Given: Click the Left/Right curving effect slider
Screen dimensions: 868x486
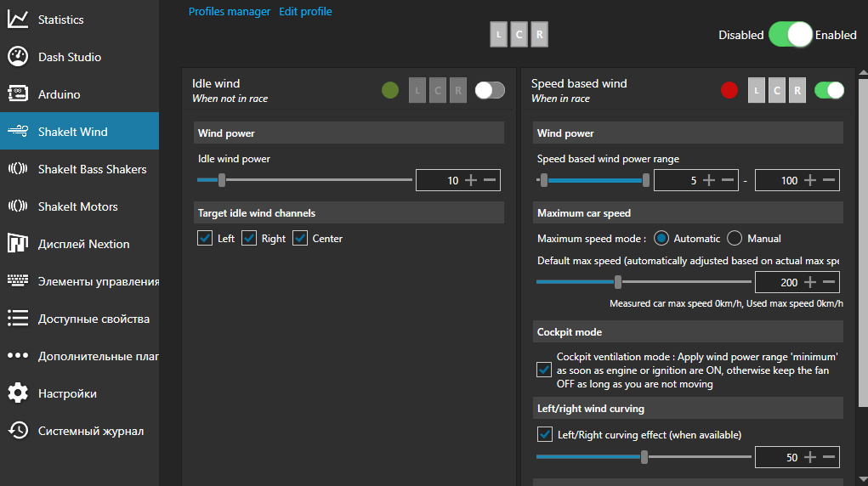Looking at the screenshot, I should tap(644, 457).
